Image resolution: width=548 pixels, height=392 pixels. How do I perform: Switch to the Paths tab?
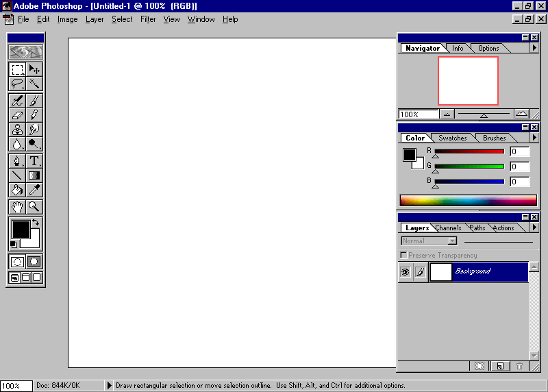coord(477,228)
